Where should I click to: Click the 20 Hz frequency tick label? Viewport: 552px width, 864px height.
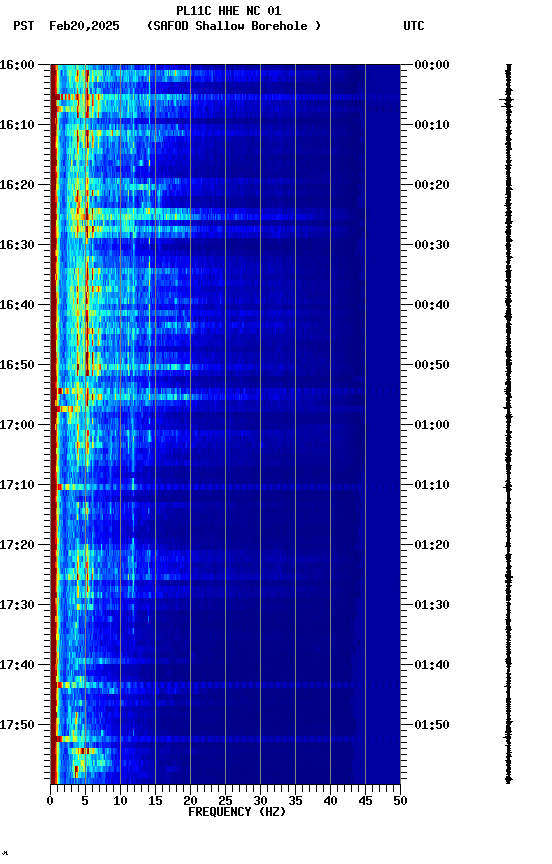pos(190,801)
